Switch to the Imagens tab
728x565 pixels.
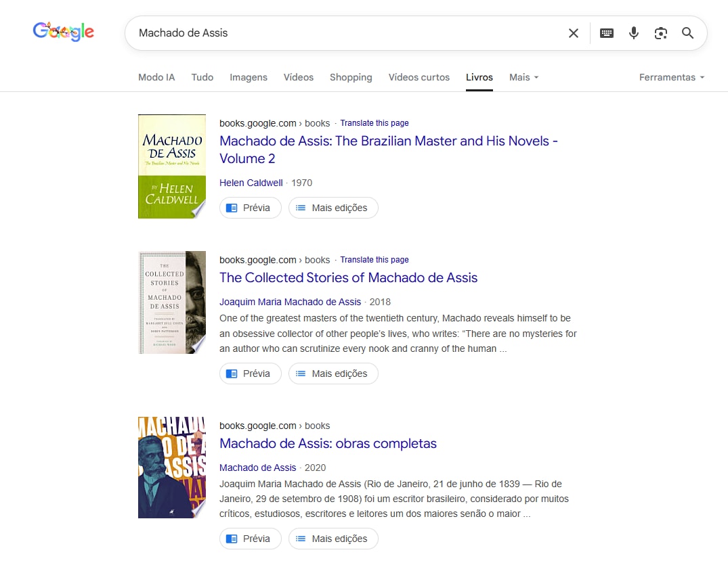tap(249, 77)
